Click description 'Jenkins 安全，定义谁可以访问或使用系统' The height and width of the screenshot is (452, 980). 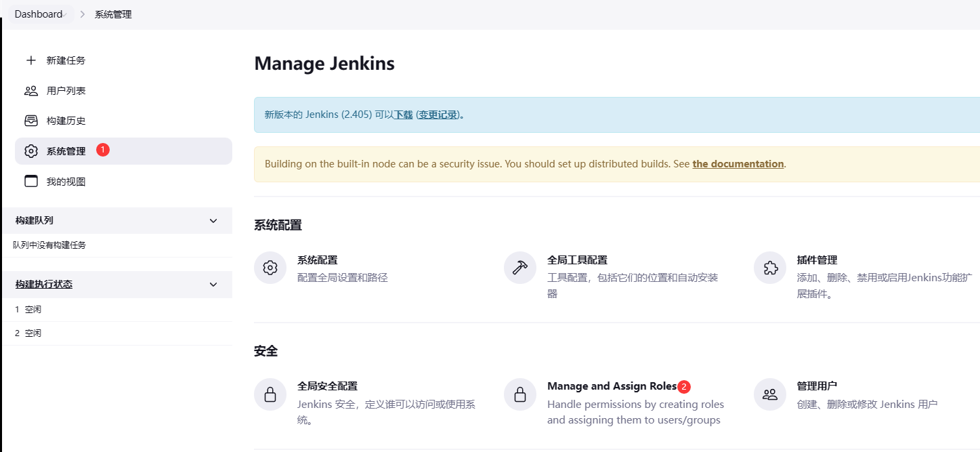point(386,413)
